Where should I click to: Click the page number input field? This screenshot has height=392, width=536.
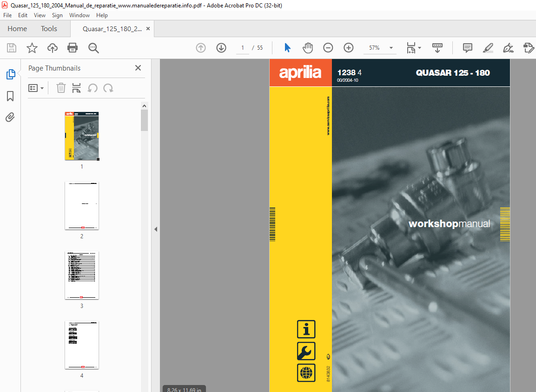tap(243, 48)
